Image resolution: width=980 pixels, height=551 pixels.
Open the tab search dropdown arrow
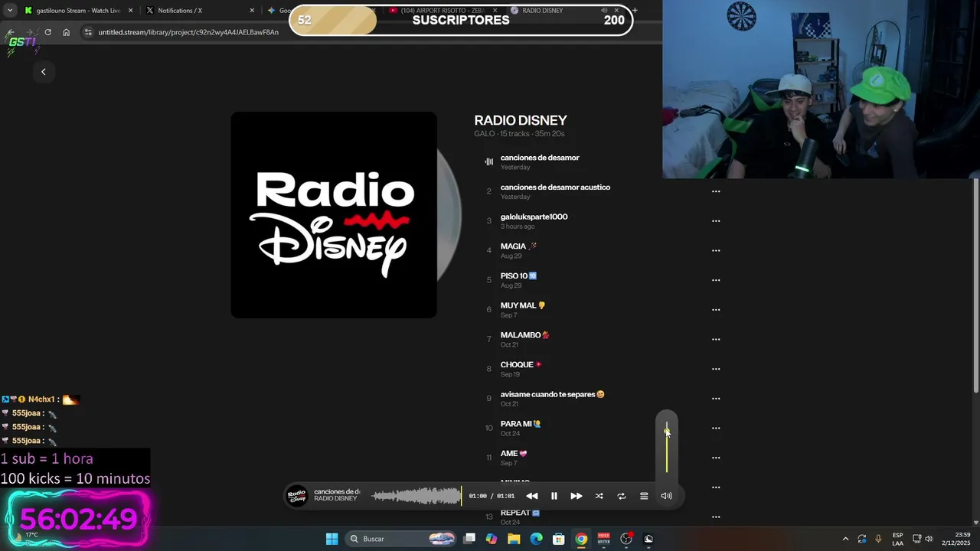click(10, 11)
